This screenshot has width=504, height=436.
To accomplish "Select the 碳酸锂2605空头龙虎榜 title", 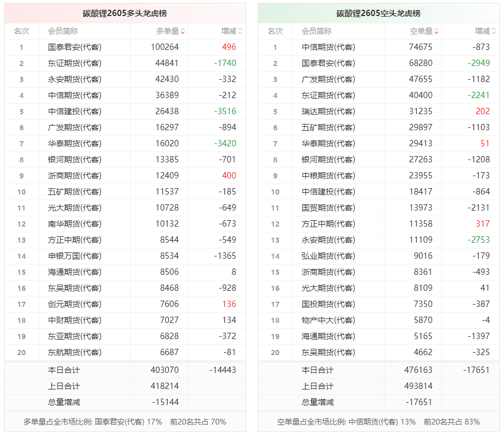I will tap(378, 13).
